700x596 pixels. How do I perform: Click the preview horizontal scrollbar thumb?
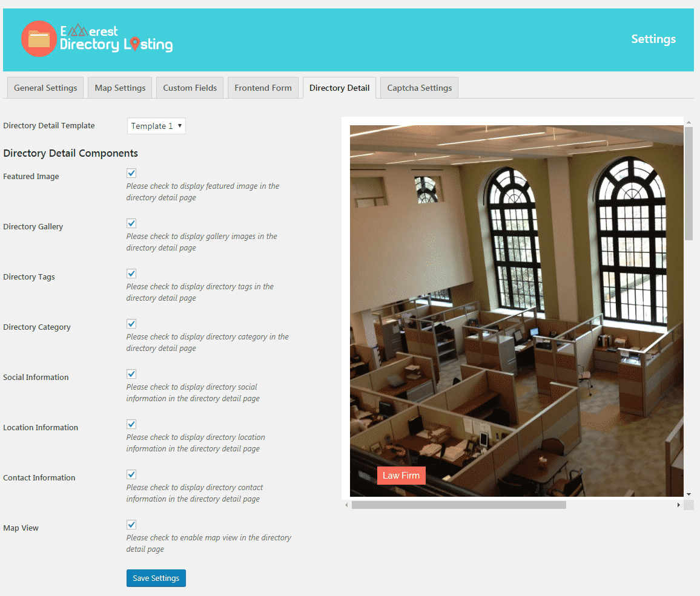pyautogui.click(x=459, y=505)
